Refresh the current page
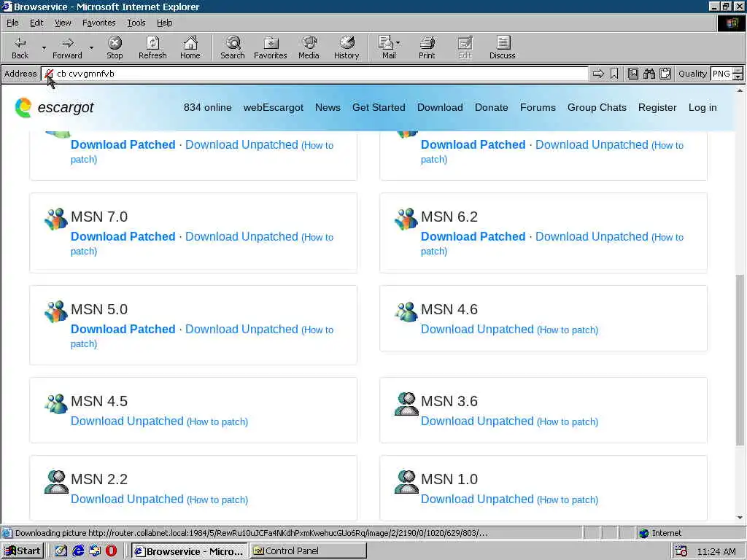Image resolution: width=747 pixels, height=560 pixels. point(152,47)
